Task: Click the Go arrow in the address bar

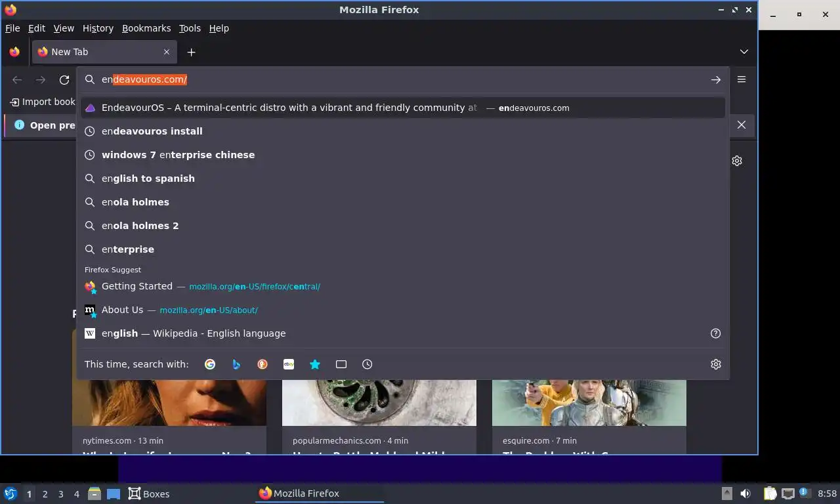Action: coord(716,79)
